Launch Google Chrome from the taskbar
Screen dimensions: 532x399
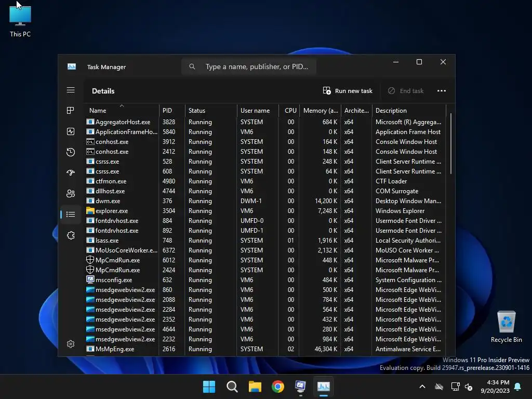point(278,387)
